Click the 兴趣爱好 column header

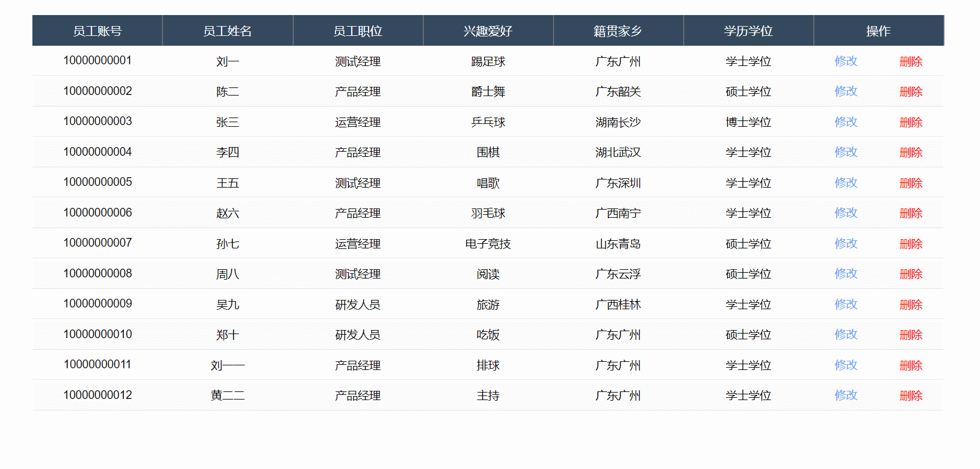point(488,31)
